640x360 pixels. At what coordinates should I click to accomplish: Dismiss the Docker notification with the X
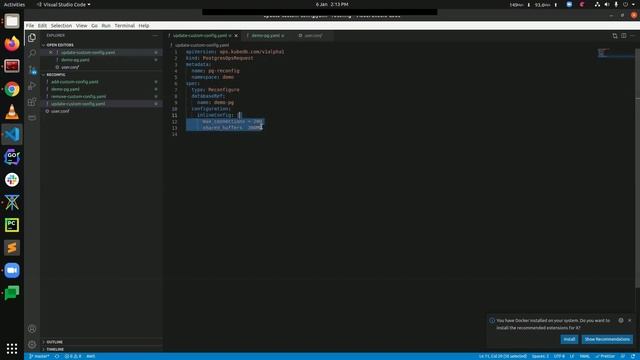[x=629, y=320]
